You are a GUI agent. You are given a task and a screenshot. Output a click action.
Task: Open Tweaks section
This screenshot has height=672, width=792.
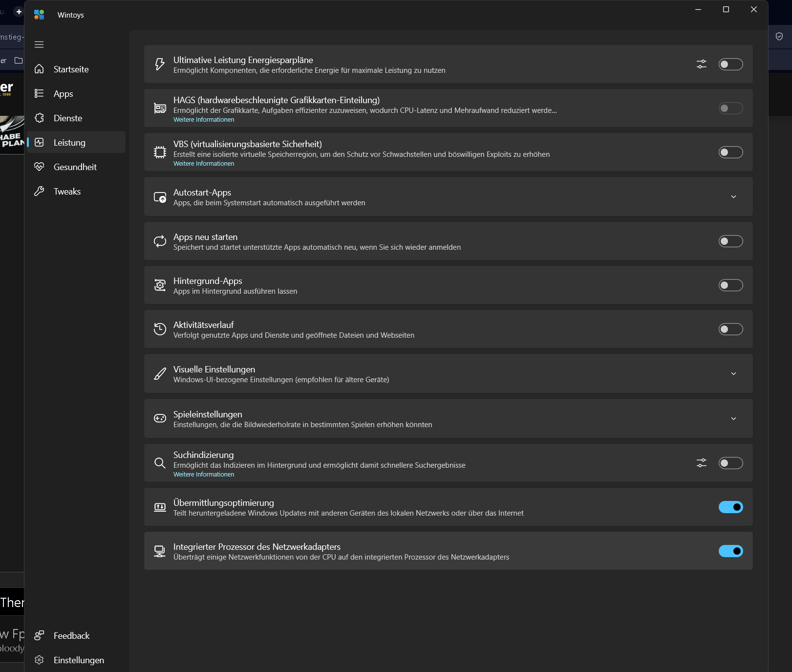(x=76, y=191)
